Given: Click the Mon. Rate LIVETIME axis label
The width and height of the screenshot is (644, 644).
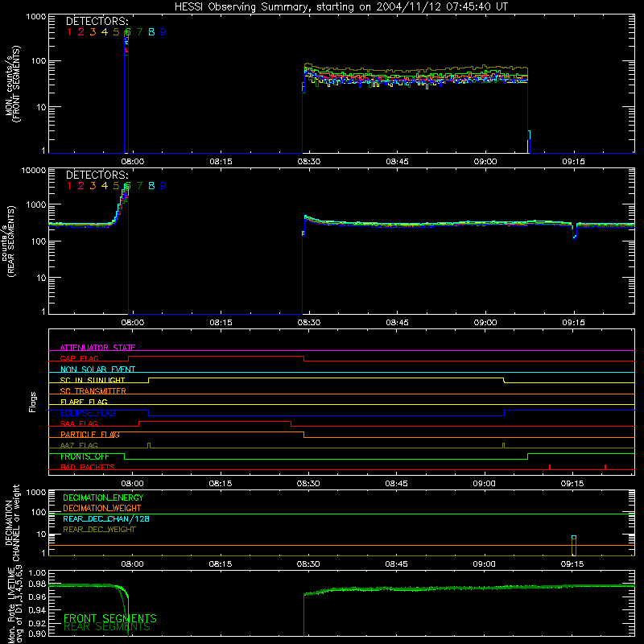Looking at the screenshot, I should 12,605.
